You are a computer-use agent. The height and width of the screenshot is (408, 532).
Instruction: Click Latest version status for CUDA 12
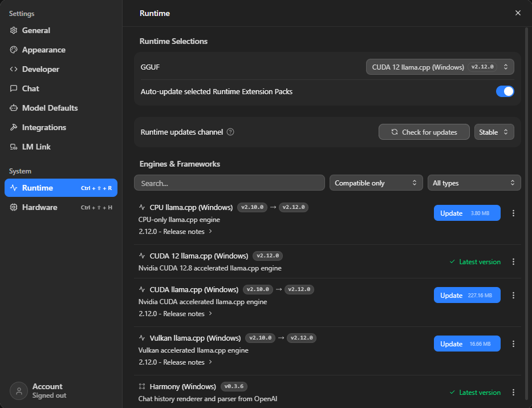tap(475, 262)
